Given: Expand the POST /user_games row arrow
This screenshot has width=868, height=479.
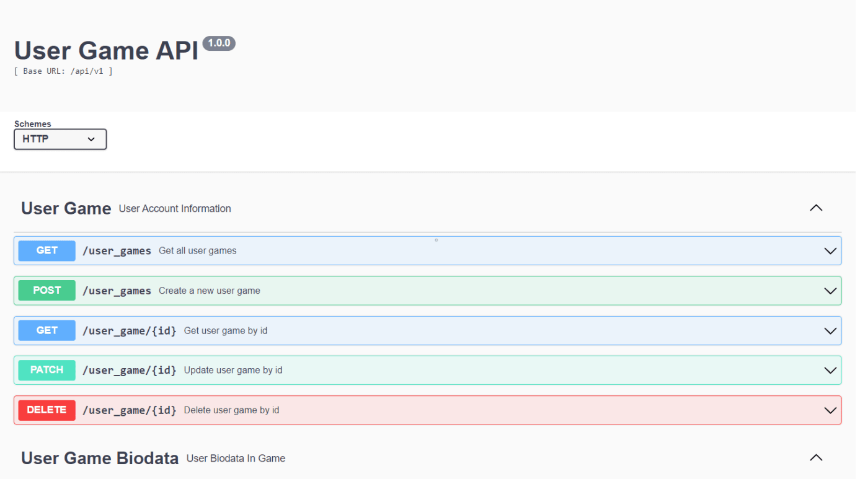Looking at the screenshot, I should coord(830,291).
